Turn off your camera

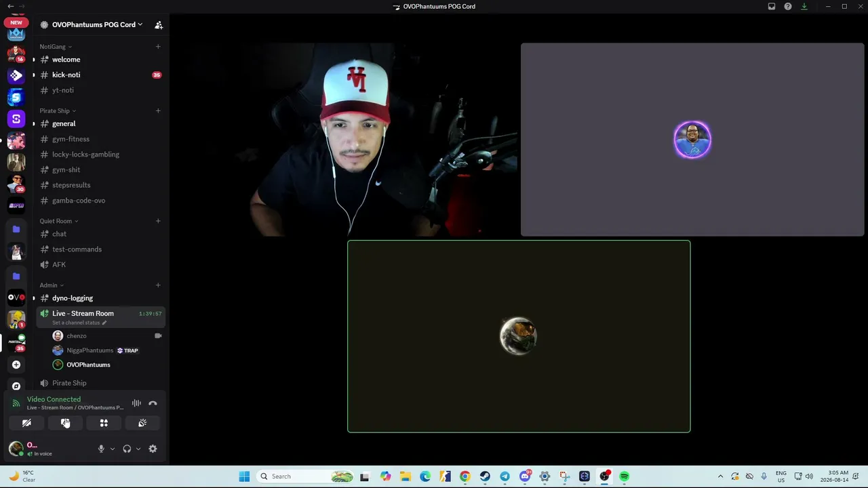point(26,423)
